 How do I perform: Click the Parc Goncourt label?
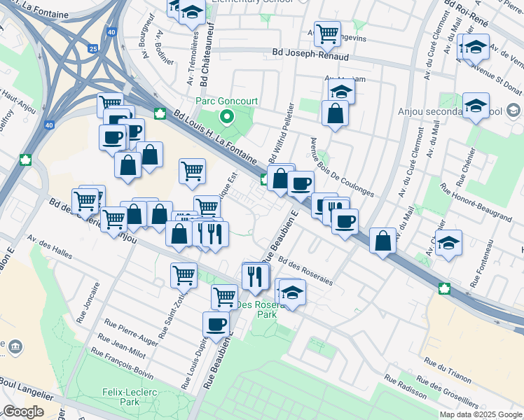point(226,101)
